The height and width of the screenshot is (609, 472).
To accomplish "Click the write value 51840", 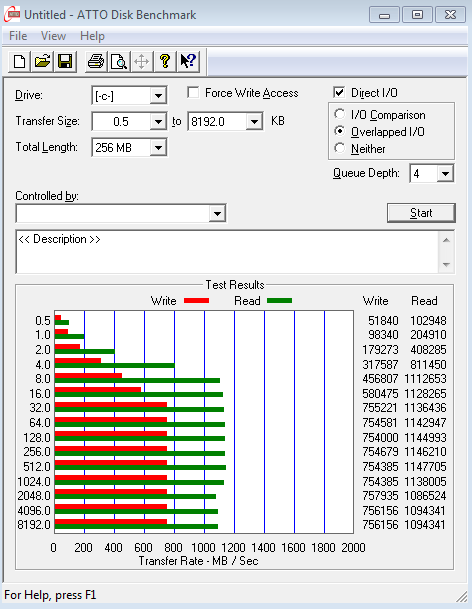I will 383,321.
